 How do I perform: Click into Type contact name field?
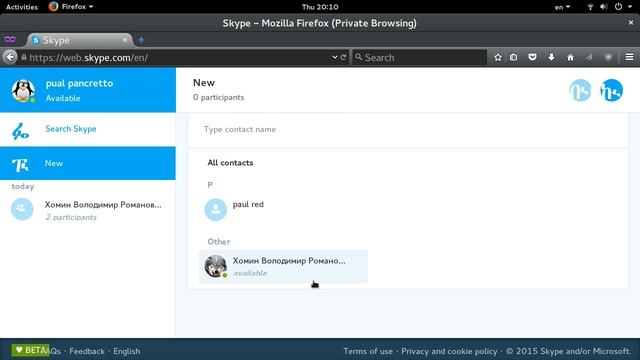coord(408,129)
